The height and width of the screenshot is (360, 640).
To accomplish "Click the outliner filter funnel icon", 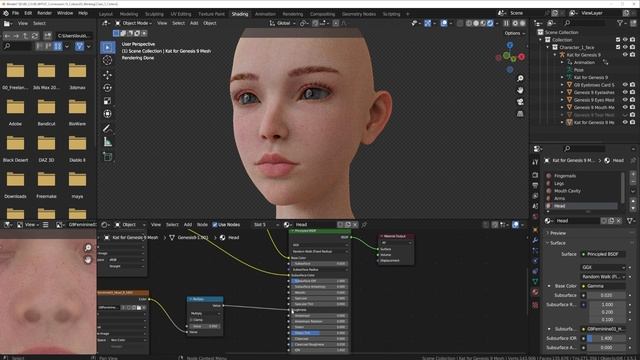I will click(x=620, y=23).
